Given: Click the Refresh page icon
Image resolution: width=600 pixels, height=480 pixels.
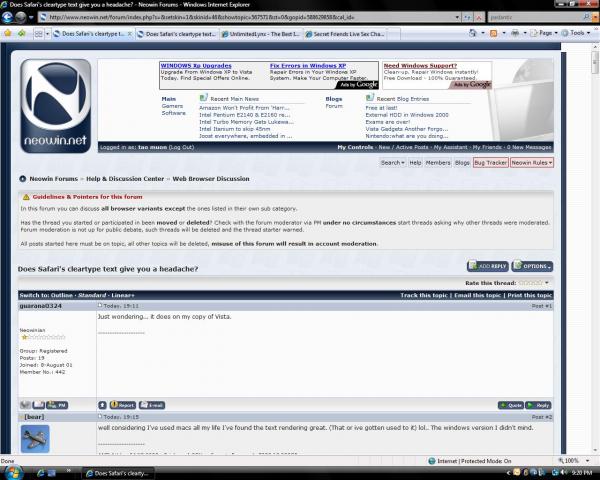Looking at the screenshot, I should pyautogui.click(x=467, y=17).
